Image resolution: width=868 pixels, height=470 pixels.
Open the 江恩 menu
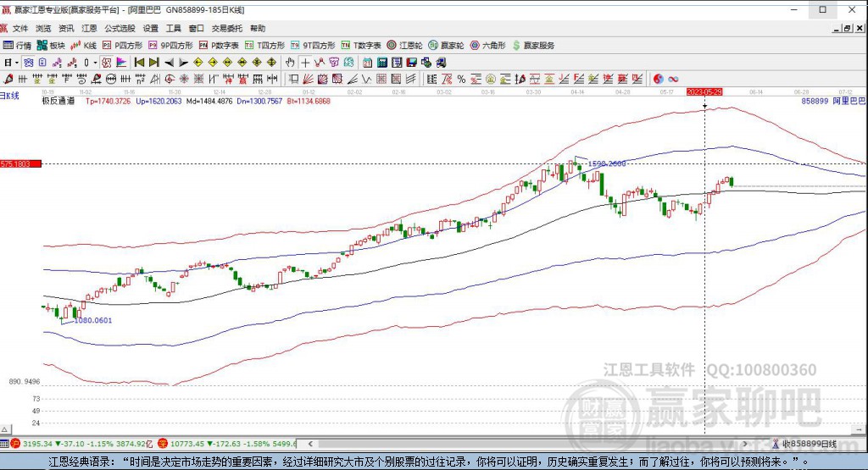coord(89,28)
